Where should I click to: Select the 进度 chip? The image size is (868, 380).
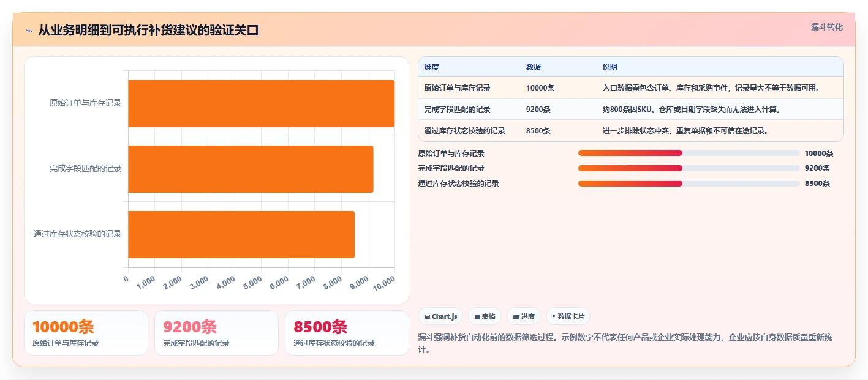click(x=524, y=316)
